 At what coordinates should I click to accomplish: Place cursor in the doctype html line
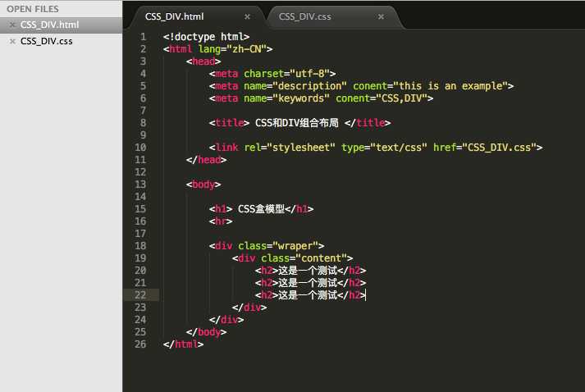tap(206, 37)
